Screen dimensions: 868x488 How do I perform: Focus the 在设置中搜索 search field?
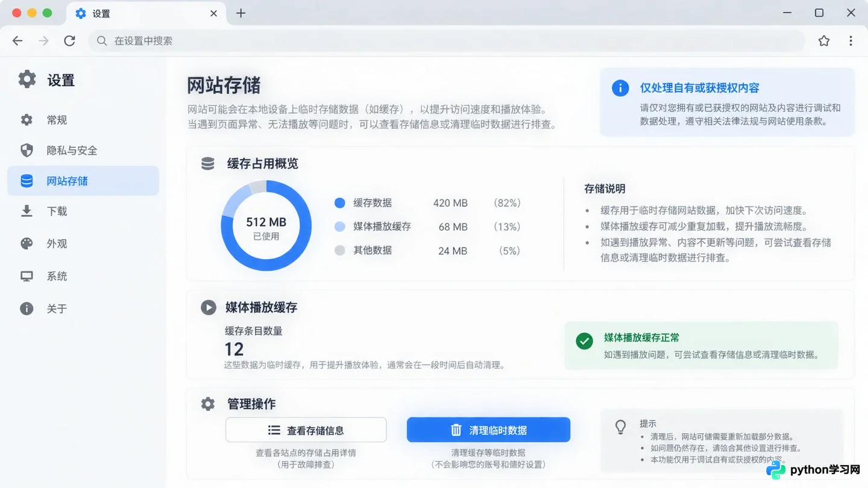[447, 41]
